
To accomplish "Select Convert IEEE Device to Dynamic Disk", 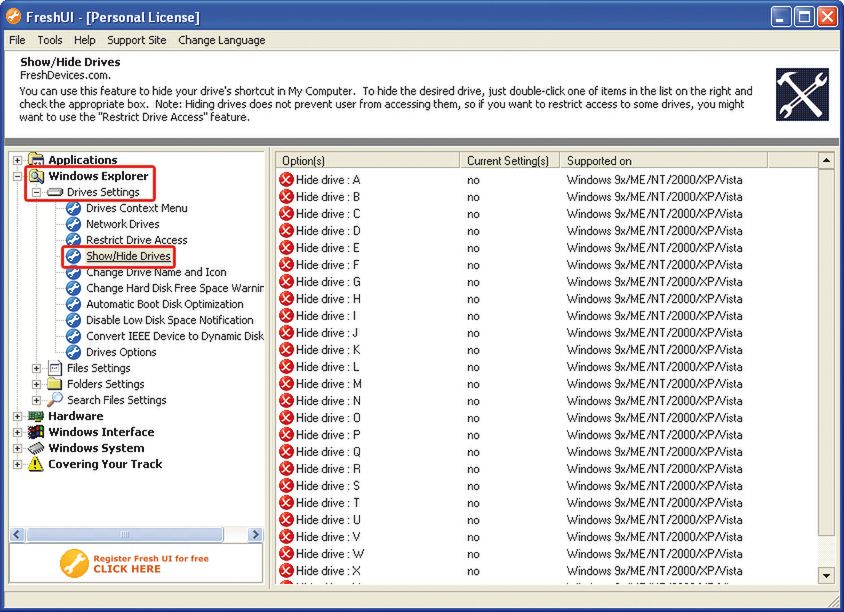I will (175, 336).
